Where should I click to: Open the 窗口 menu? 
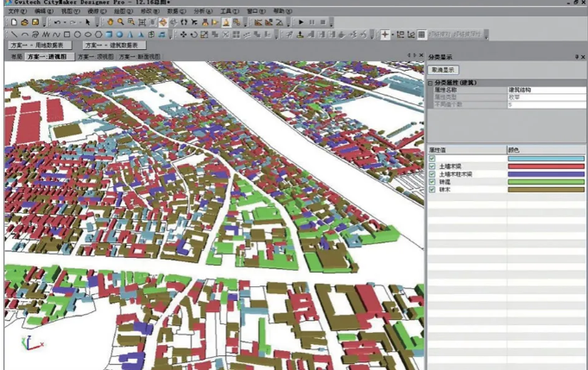(x=256, y=11)
